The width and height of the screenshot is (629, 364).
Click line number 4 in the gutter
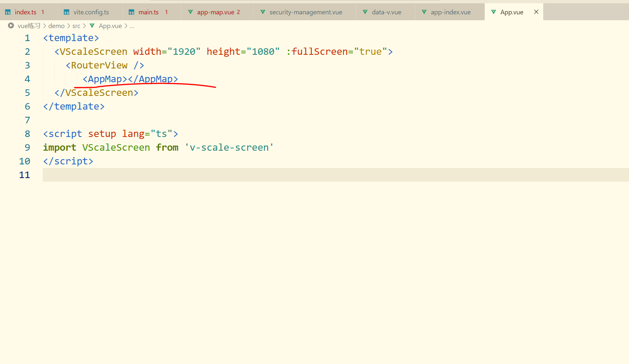[x=27, y=79]
